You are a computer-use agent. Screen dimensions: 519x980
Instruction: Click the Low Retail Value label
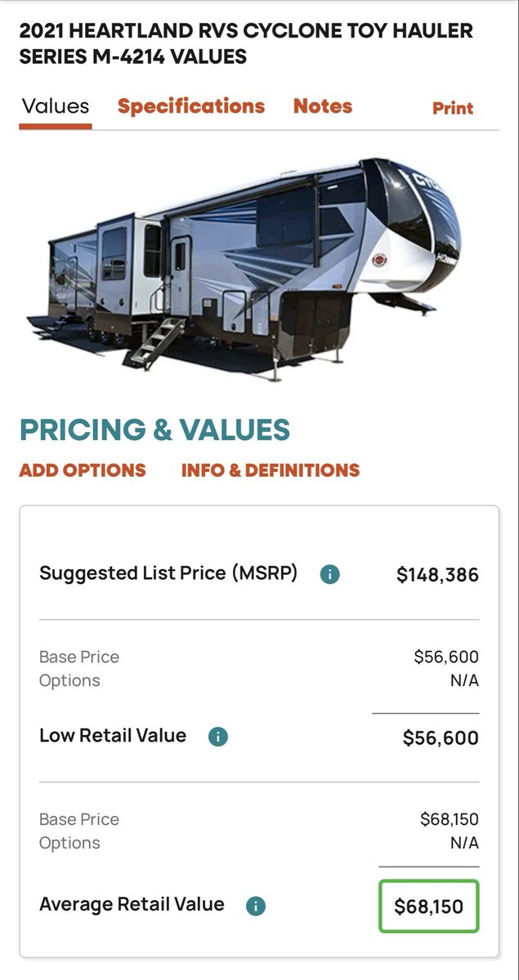[113, 735]
